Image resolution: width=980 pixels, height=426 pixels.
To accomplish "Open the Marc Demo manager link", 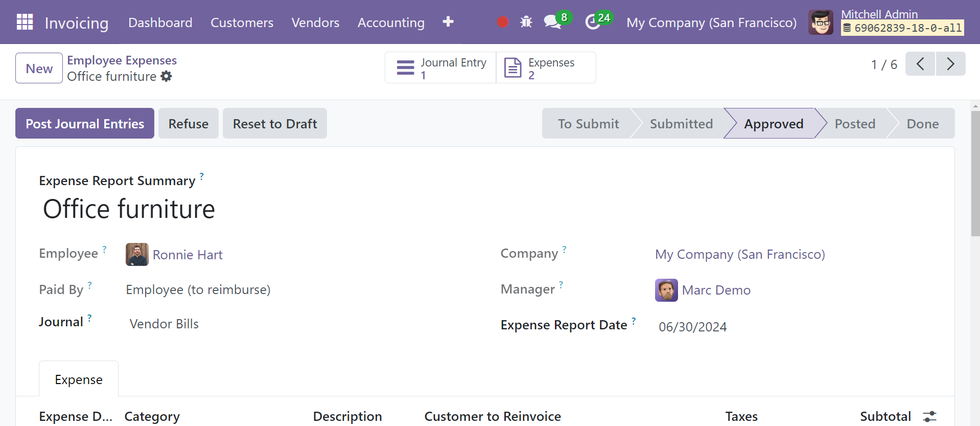I will point(716,290).
